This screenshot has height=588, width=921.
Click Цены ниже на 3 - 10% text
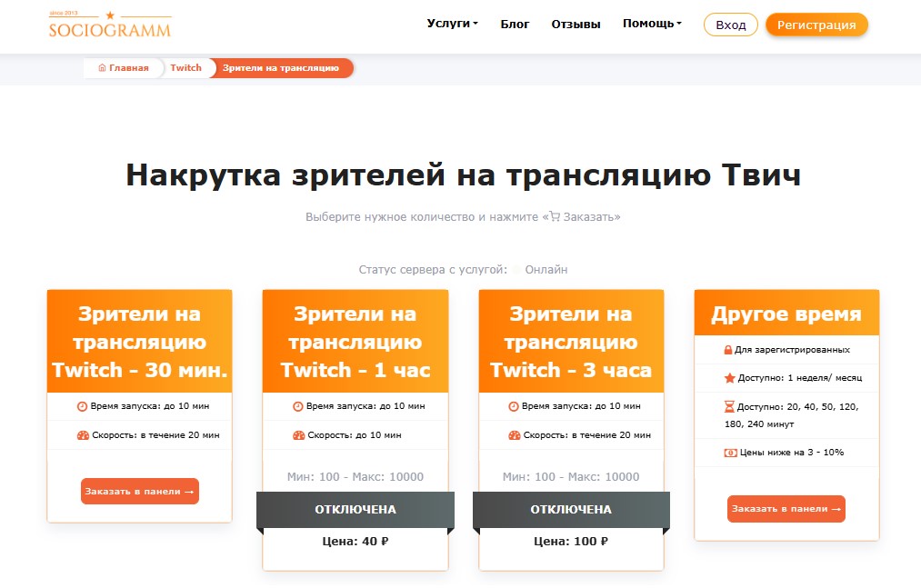click(x=792, y=453)
